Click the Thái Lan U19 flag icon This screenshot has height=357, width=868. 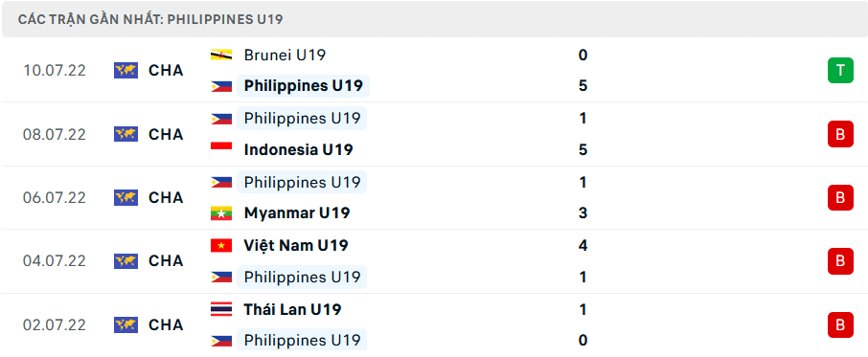pyautogui.click(x=221, y=309)
